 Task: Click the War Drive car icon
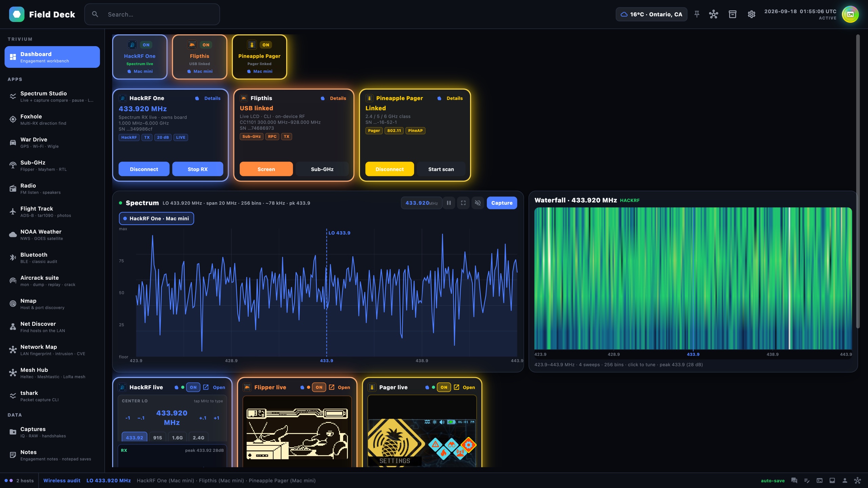[x=13, y=142]
